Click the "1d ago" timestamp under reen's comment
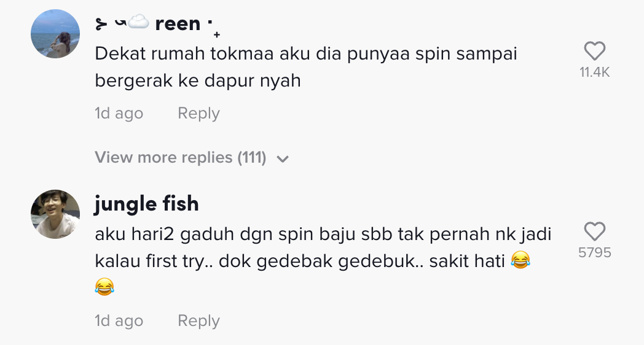Viewport: 644px width, 345px height. (119, 114)
